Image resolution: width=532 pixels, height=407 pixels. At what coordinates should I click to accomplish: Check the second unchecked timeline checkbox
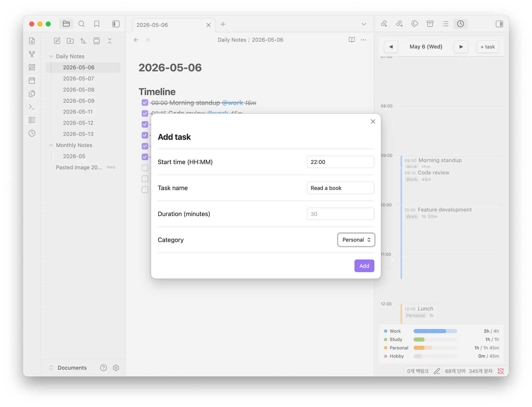click(145, 179)
